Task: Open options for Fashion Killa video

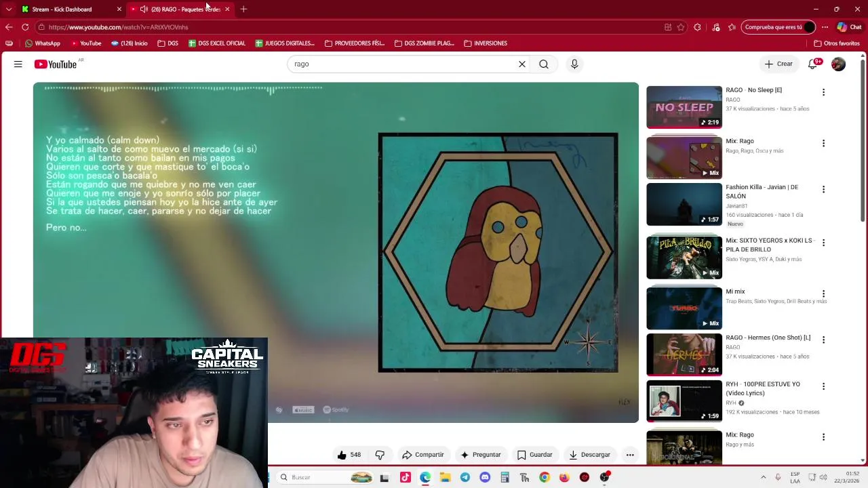Action: 823,189
